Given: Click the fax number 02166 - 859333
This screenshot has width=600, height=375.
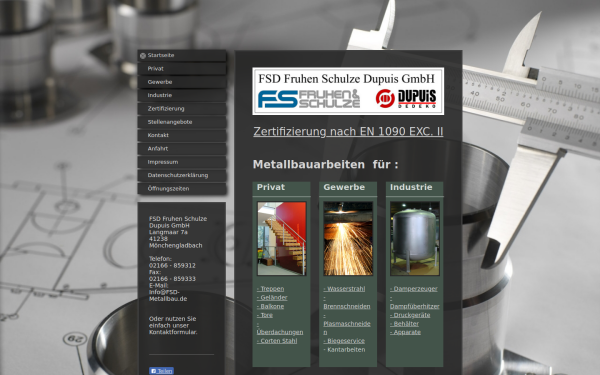Looking at the screenshot, I should point(172,279).
